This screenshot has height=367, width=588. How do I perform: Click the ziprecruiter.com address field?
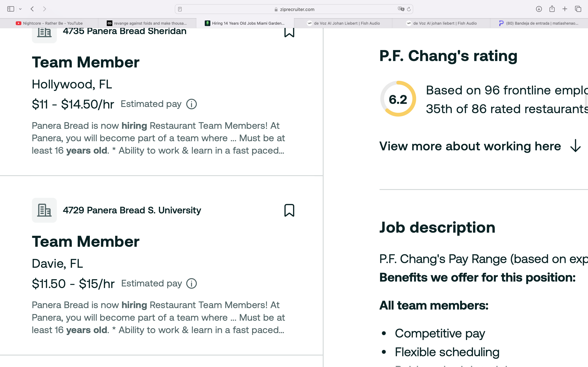[x=294, y=9]
